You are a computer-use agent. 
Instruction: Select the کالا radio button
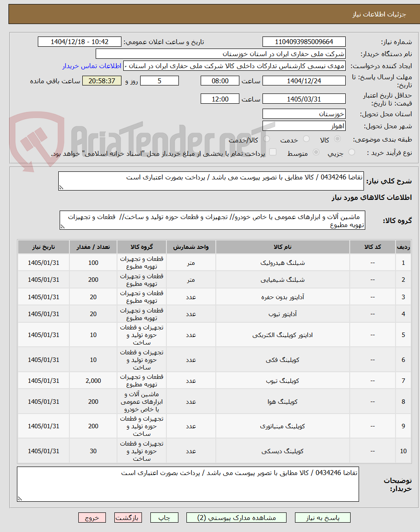337,139
